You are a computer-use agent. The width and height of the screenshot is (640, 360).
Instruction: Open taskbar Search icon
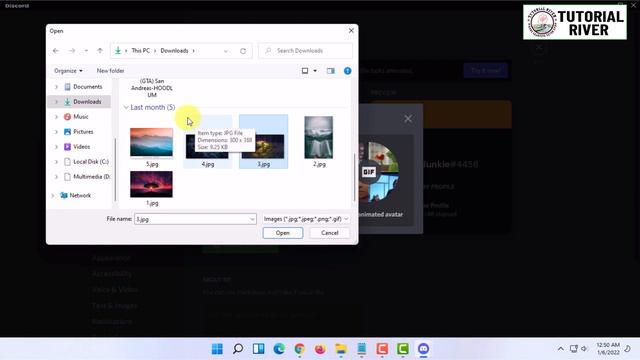tap(238, 349)
